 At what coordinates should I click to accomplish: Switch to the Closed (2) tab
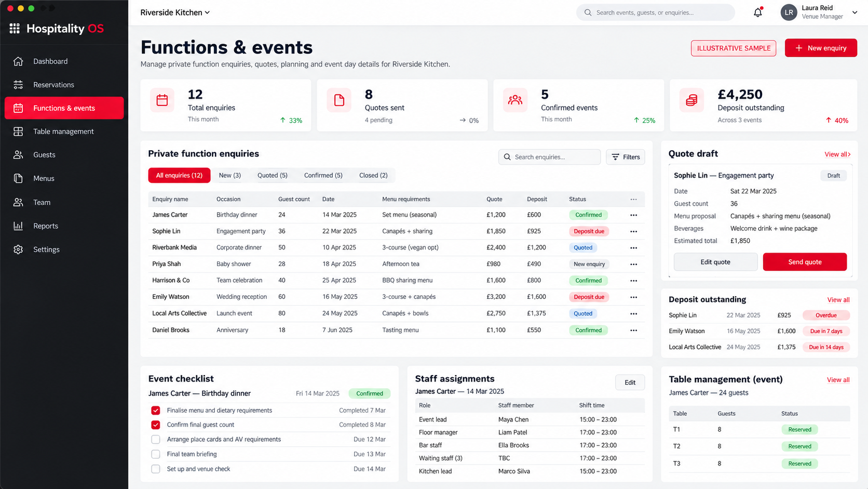pyautogui.click(x=373, y=176)
